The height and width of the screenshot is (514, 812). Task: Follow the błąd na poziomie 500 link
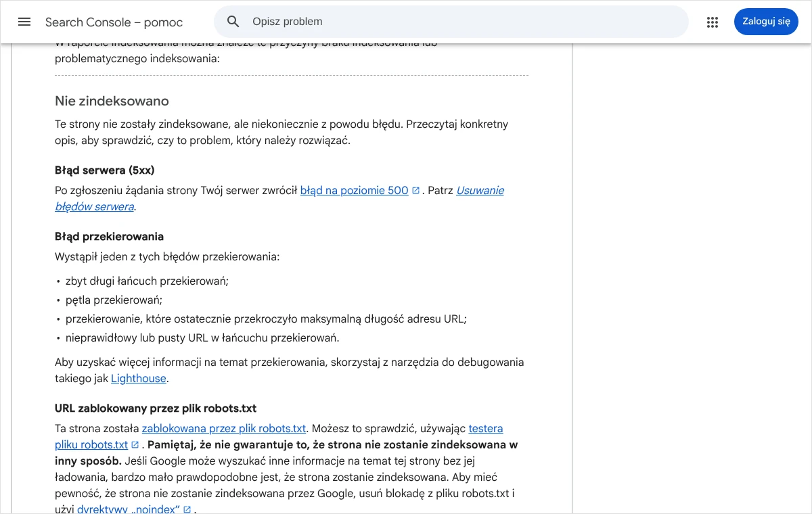point(355,191)
